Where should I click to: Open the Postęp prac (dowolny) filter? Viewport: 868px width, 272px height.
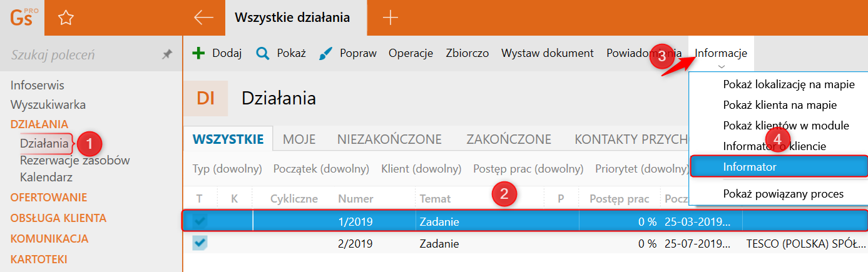point(528,169)
